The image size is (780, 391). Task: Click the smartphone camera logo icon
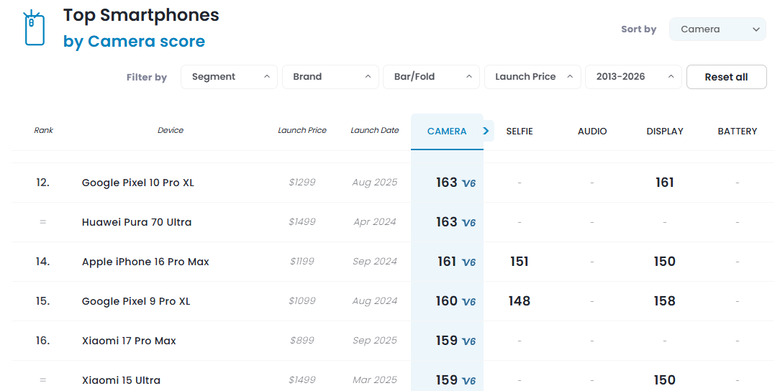(x=34, y=28)
